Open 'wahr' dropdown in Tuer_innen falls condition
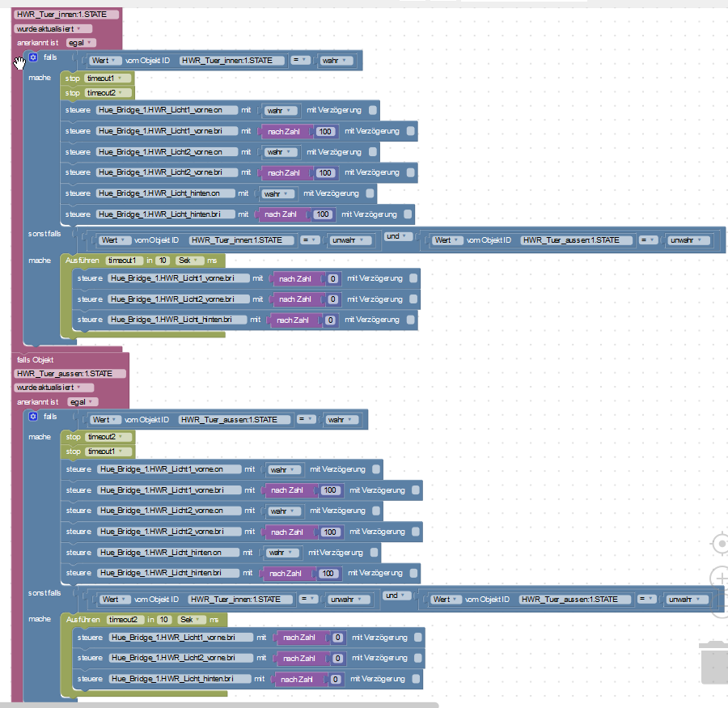The height and width of the screenshot is (708, 728). click(x=336, y=61)
